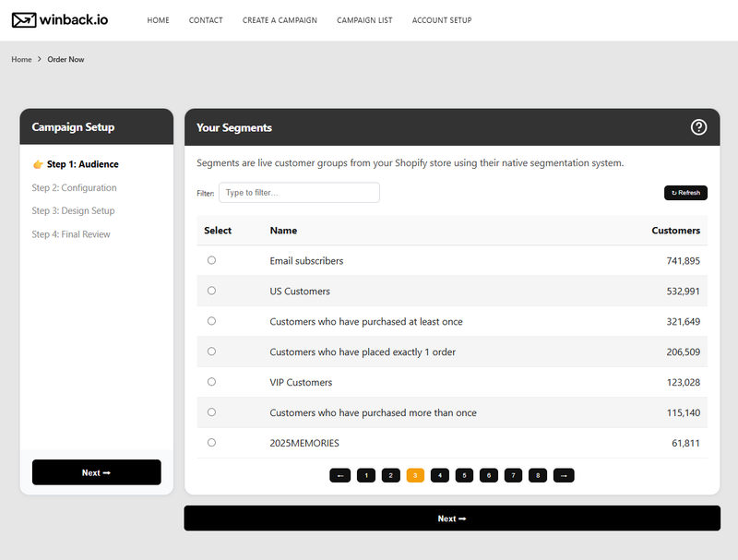The height and width of the screenshot is (560, 738).
Task: Select the 2025MEMORIES segment radio
Action: (211, 443)
